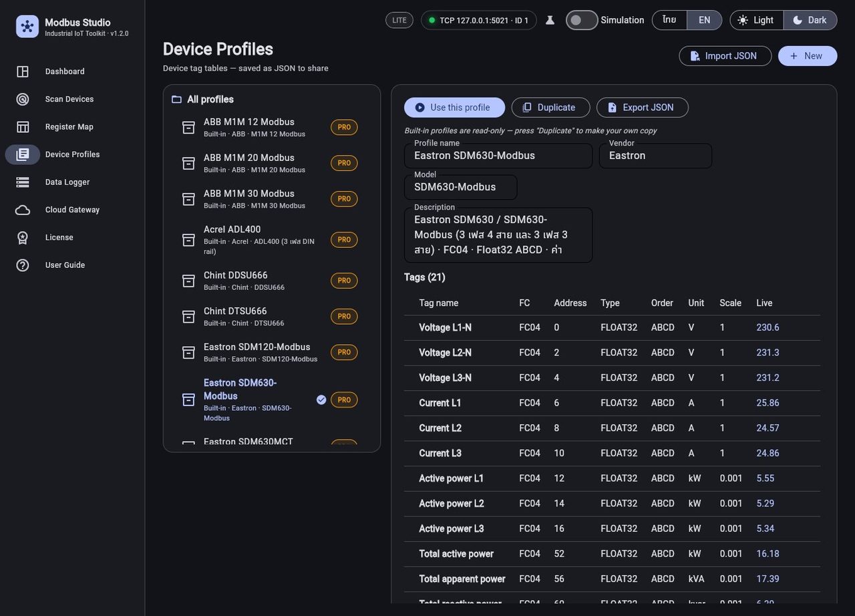Go to Scan Devices
Viewport: 855px width, 616px height.
[72, 99]
